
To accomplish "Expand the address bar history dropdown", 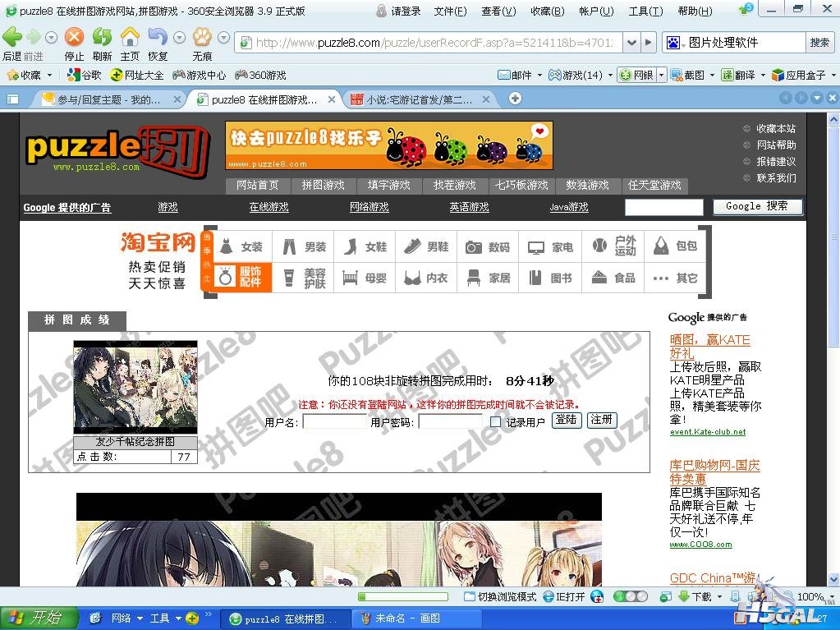I will (632, 43).
